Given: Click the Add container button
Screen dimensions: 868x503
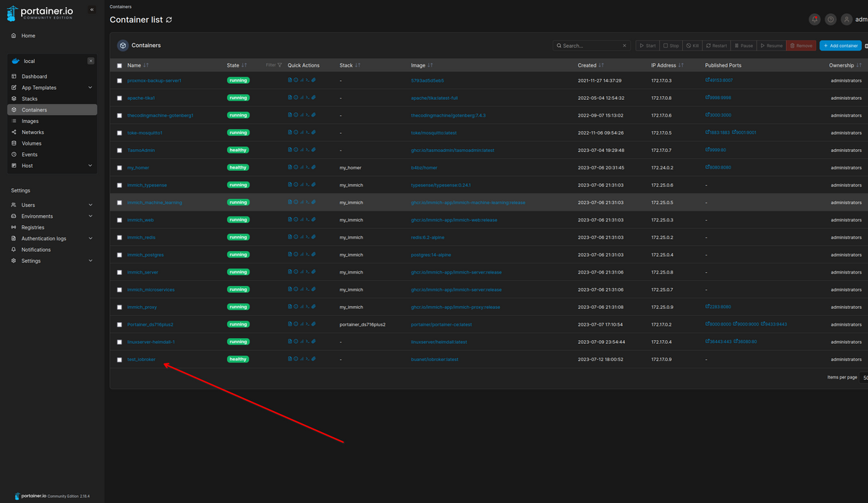Looking at the screenshot, I should tap(841, 46).
